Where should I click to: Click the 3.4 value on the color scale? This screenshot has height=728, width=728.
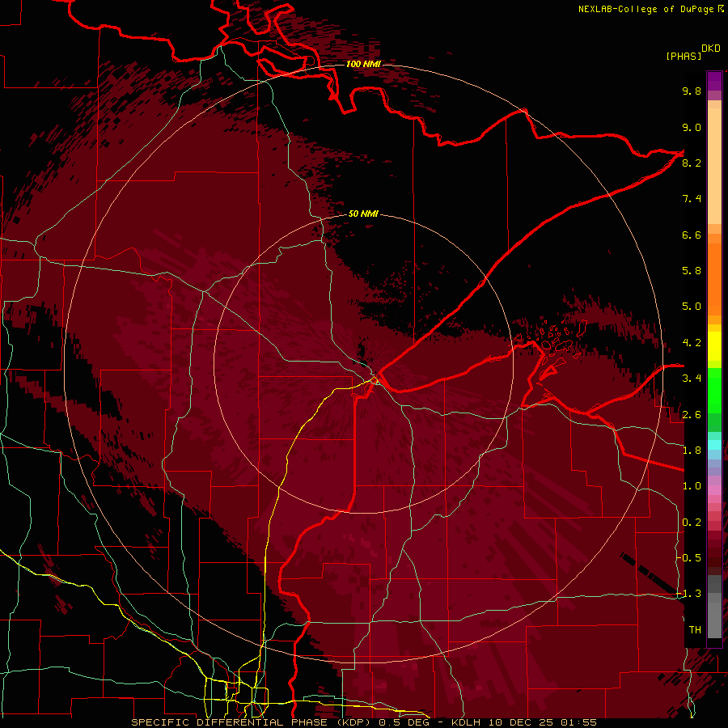tap(692, 379)
